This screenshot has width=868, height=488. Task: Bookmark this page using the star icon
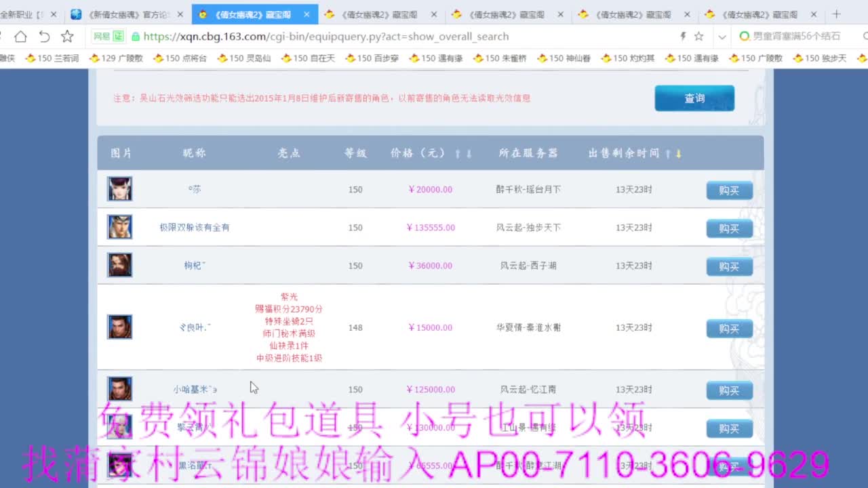[699, 37]
